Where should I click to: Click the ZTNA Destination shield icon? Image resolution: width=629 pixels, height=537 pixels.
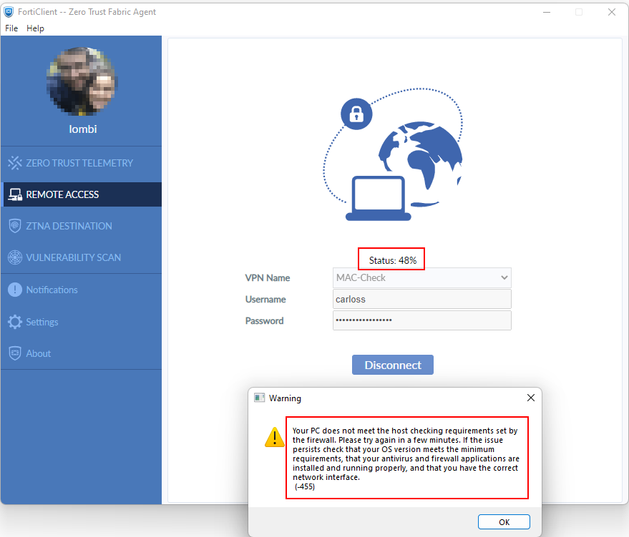point(15,226)
